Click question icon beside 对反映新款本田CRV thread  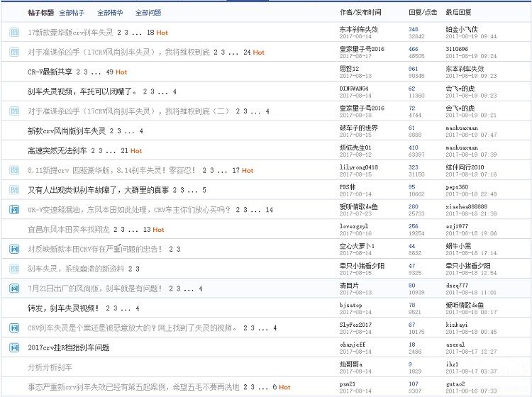pos(14,249)
